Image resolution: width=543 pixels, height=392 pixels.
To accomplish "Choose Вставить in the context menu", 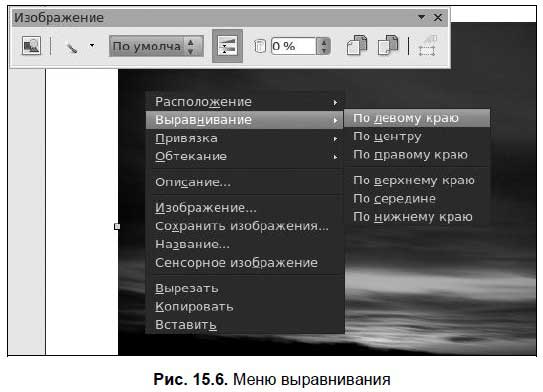I will (244, 325).
